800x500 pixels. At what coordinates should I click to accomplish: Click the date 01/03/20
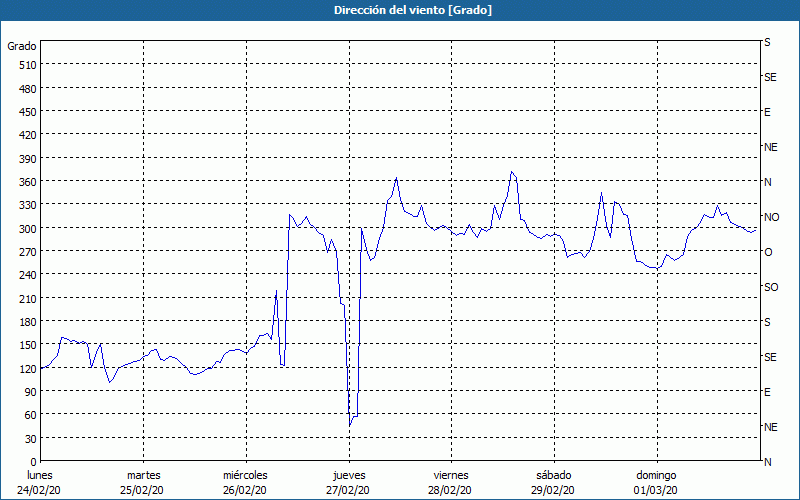pyautogui.click(x=656, y=490)
